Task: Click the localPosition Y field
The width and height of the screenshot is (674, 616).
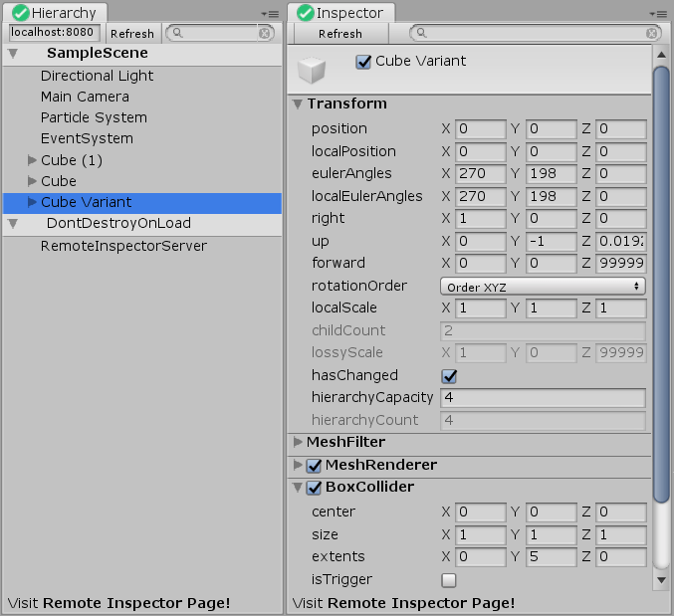Action: [x=552, y=152]
